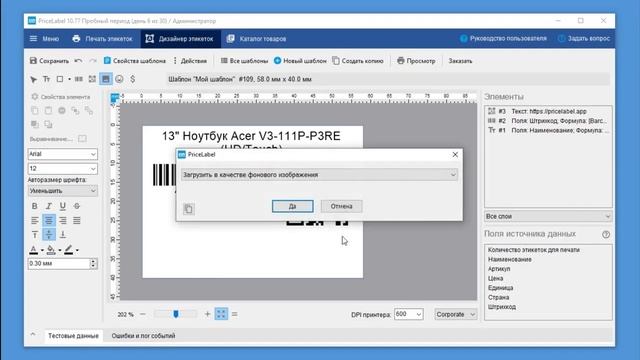Select the round stamp/smiley element tool
This screenshot has width=640, height=360.
[x=119, y=79]
